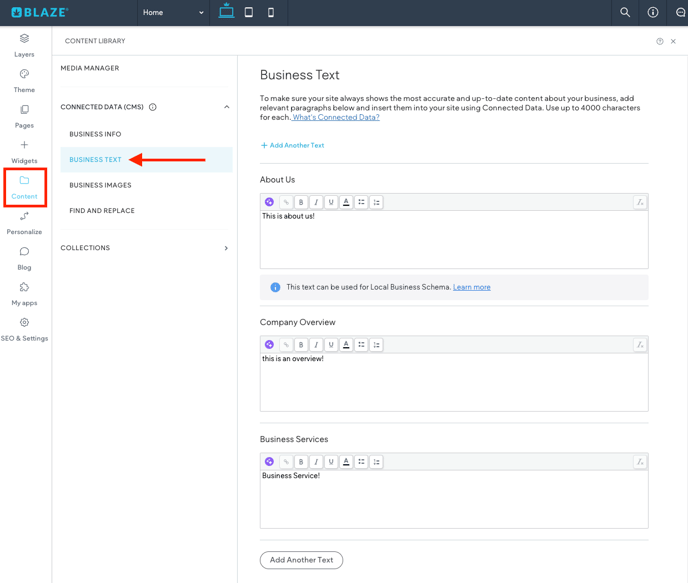This screenshot has width=688, height=583.
Task: Expand the Collections section
Action: (x=226, y=248)
